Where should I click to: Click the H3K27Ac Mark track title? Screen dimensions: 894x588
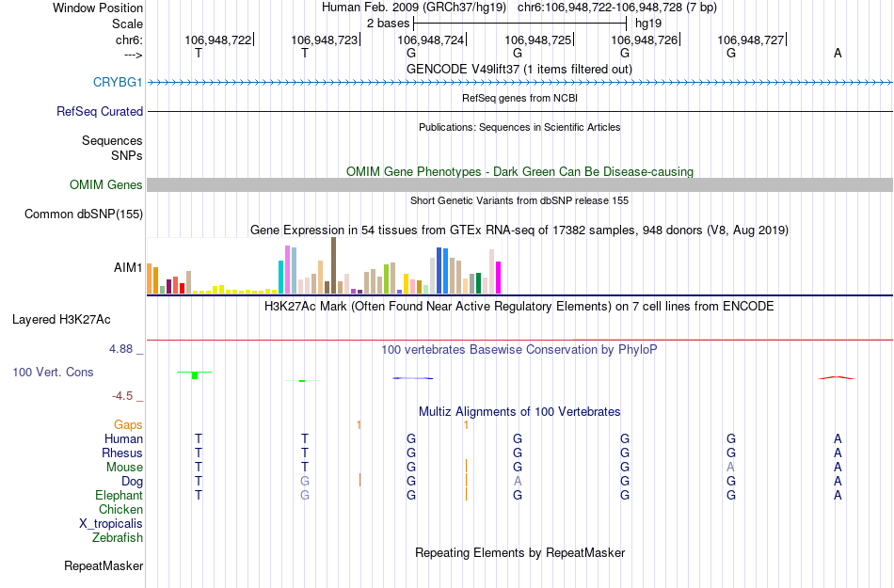[x=519, y=307]
